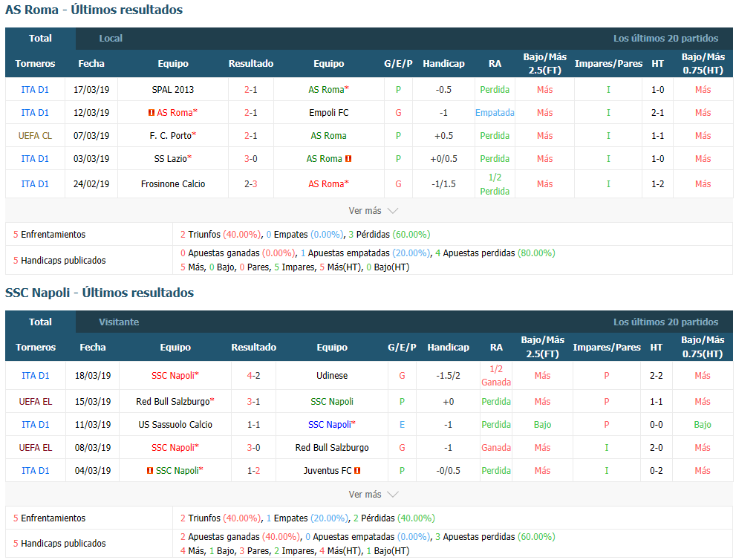Click the 1-1 result of Sassuolo match
Viewport: 736px width, 560px height.
coord(253,424)
